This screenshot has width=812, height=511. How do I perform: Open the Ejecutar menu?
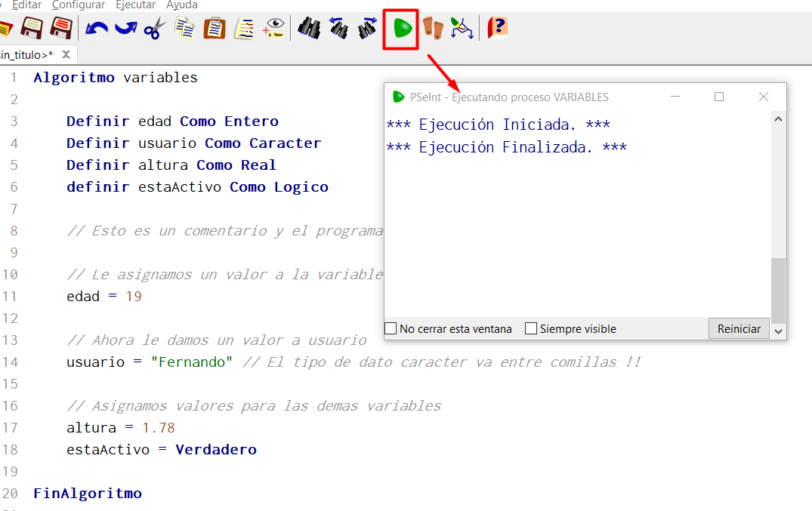[x=135, y=5]
